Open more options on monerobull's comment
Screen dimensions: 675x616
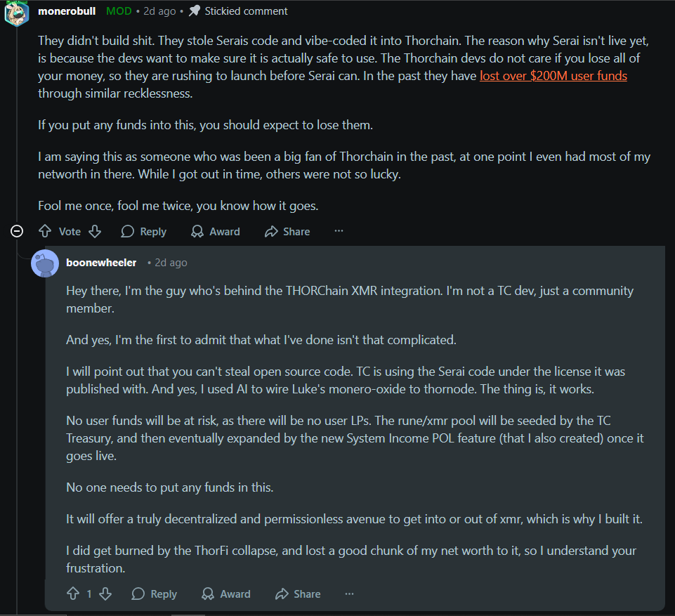339,231
